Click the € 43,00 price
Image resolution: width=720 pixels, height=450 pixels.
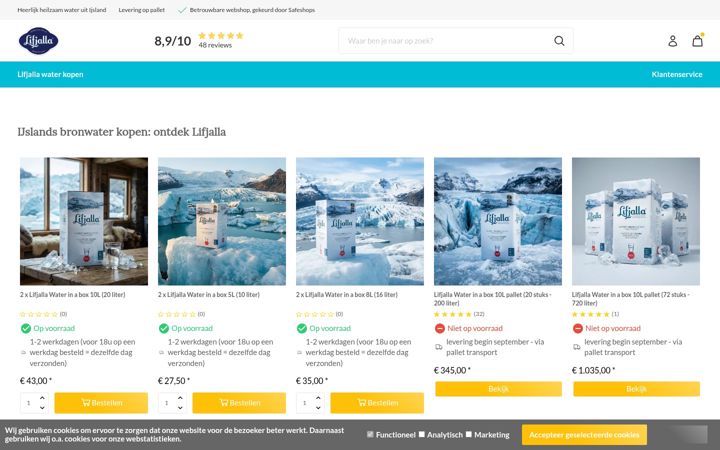coord(36,381)
